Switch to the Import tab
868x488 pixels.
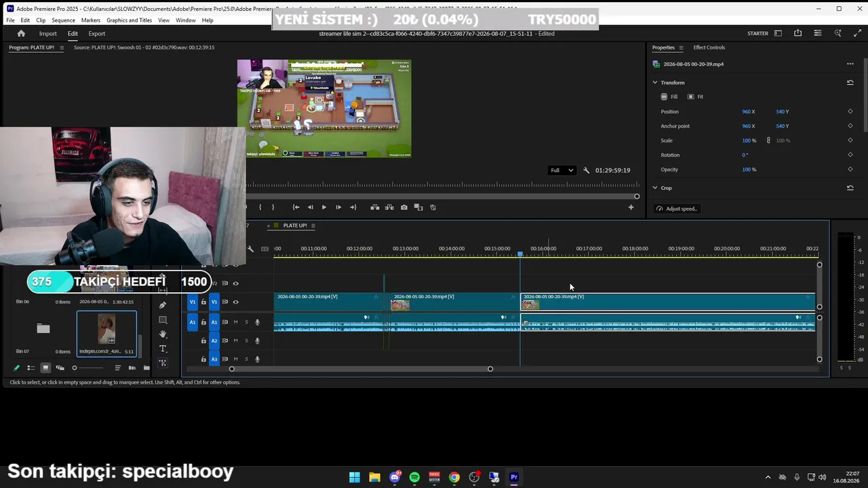point(47,34)
